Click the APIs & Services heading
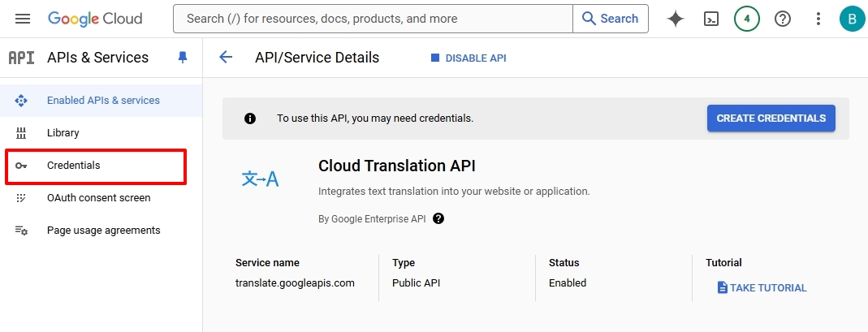This screenshot has height=332, width=868. 98,58
